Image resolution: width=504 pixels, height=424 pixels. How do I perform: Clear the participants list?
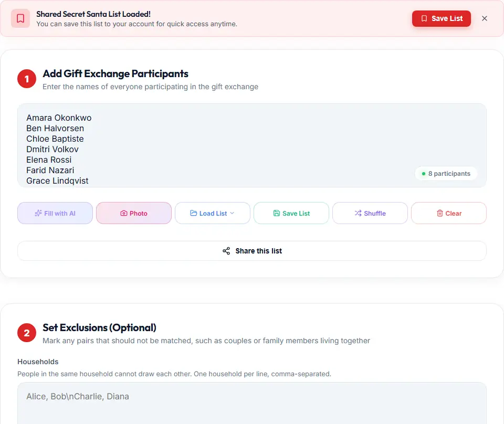449,213
